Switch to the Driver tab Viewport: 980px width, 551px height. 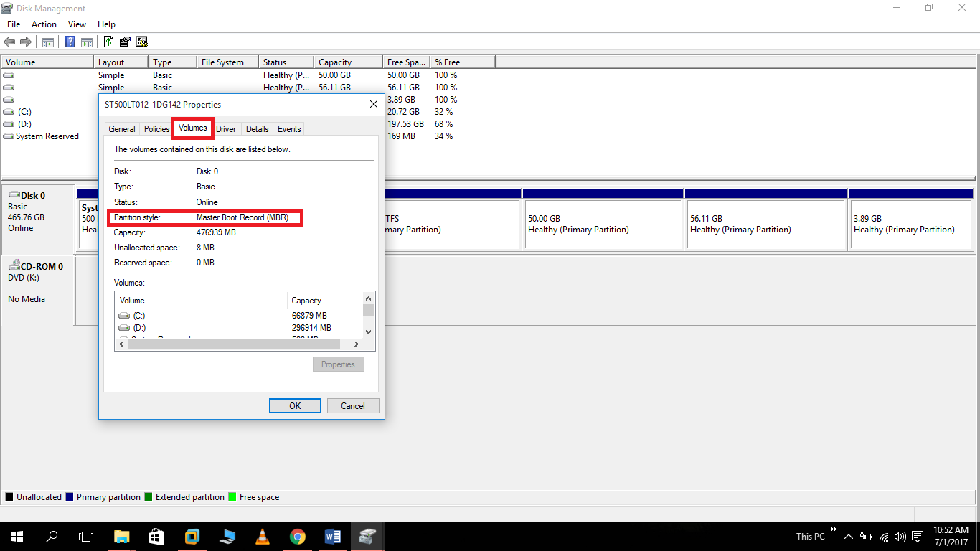point(226,128)
